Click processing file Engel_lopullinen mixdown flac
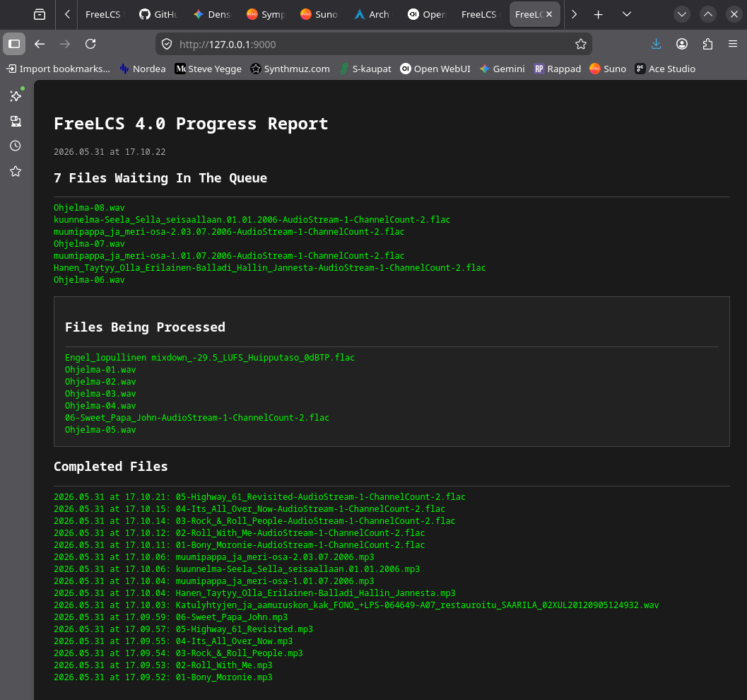Screen dimensions: 747x700 [x=210, y=357]
